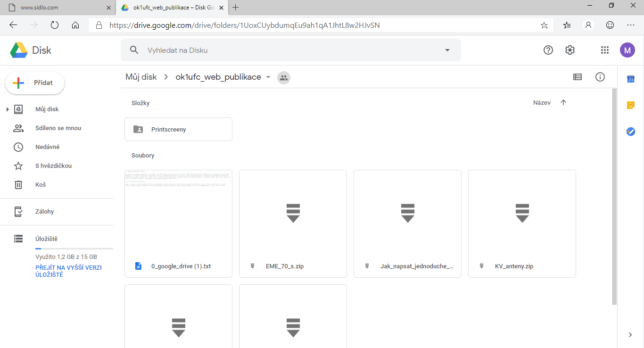Viewport: 644px width, 348px height.
Task: Switch to the www.sidlo.com browser tab
Action: pyautogui.click(x=57, y=8)
